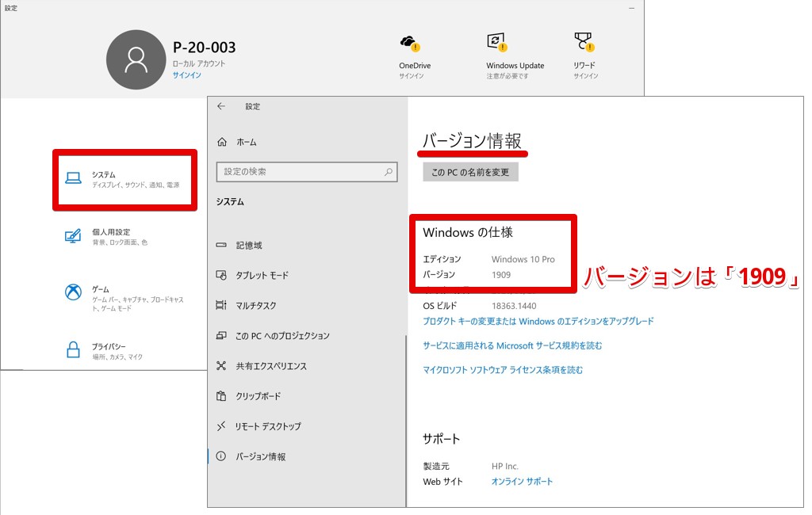Click the HP Inc. manufacturer value
This screenshot has width=812, height=515.
click(505, 467)
